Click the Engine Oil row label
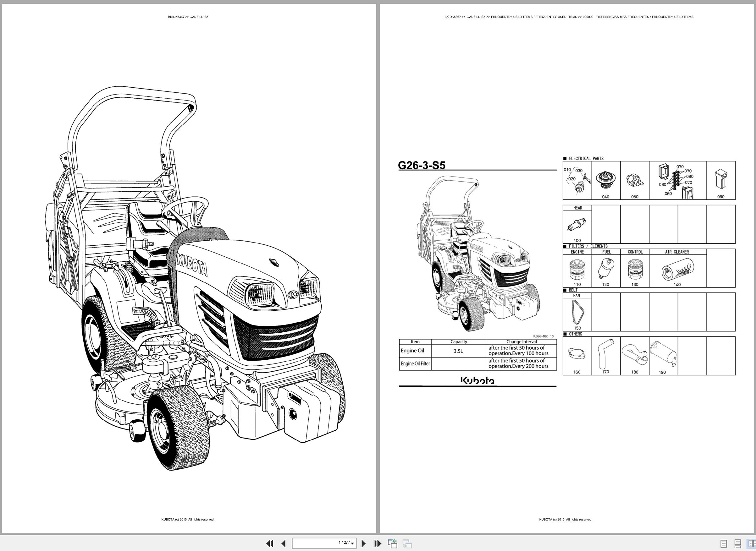The image size is (756, 551). [412, 351]
